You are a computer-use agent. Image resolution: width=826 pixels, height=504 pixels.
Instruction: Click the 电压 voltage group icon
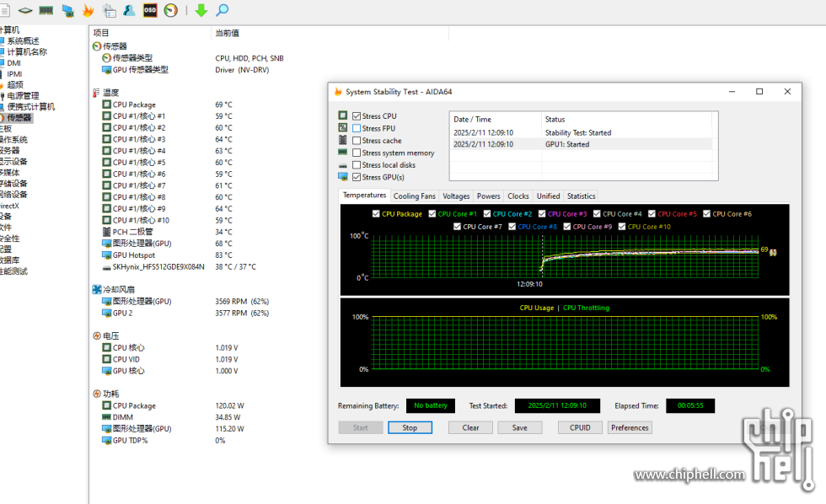[97, 336]
